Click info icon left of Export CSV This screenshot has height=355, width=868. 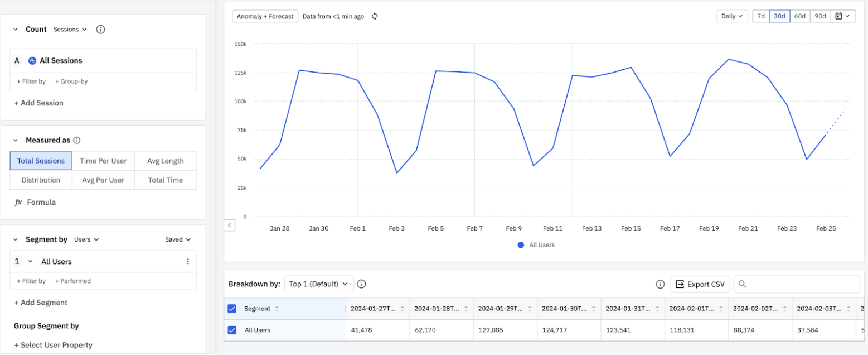coord(660,284)
